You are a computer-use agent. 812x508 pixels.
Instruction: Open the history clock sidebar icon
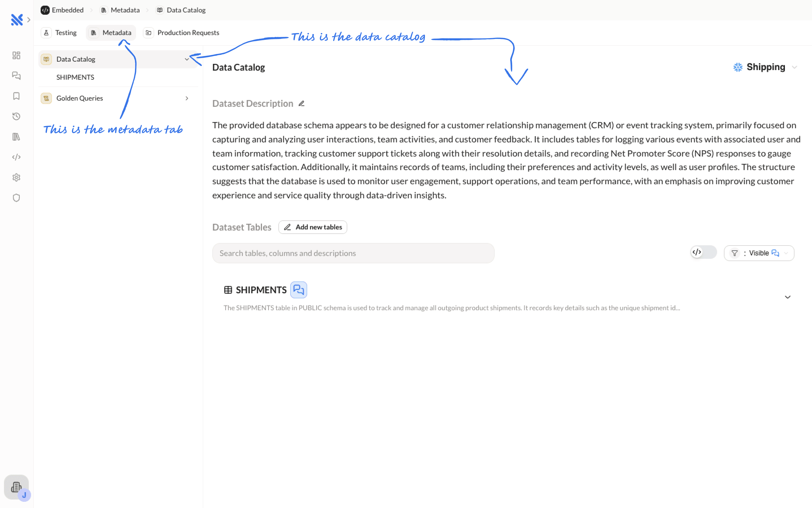pos(16,117)
